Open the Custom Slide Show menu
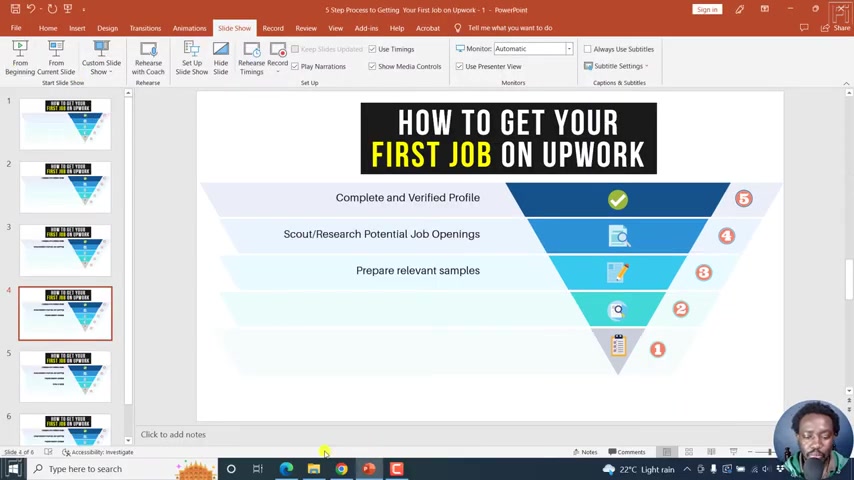 [x=101, y=57]
